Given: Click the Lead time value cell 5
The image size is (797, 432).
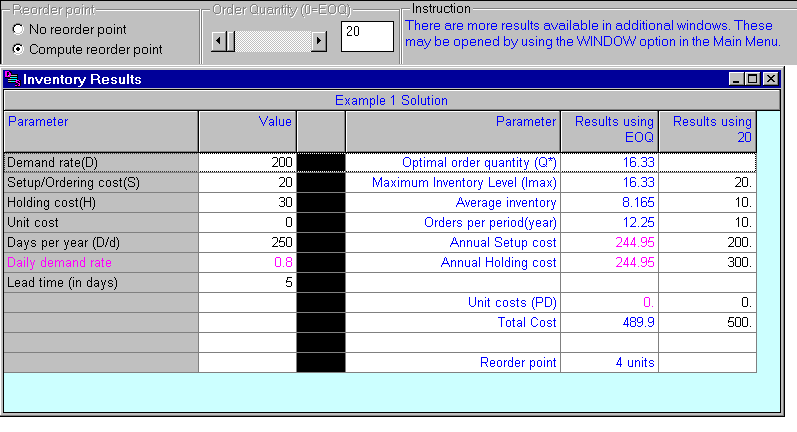Looking at the screenshot, I should pos(247,282).
